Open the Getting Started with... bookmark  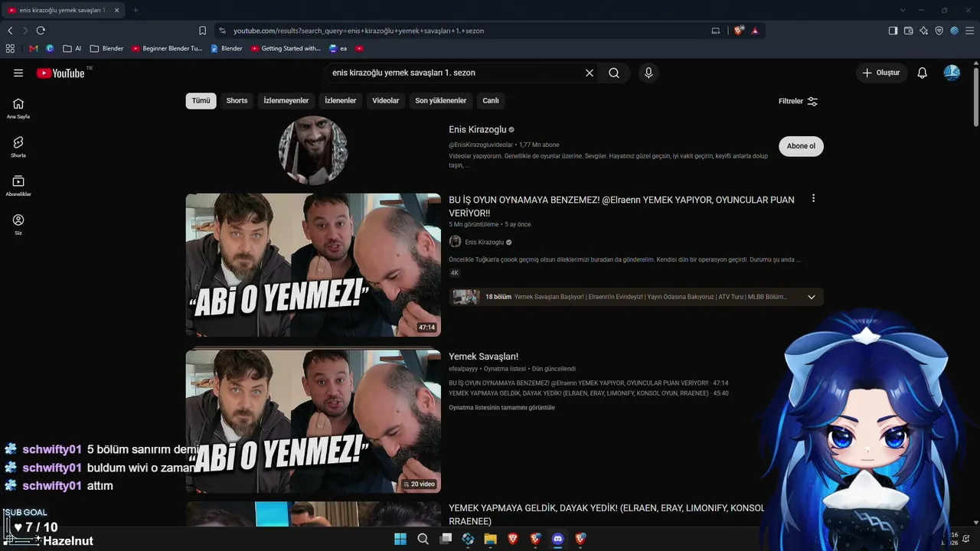point(286,48)
